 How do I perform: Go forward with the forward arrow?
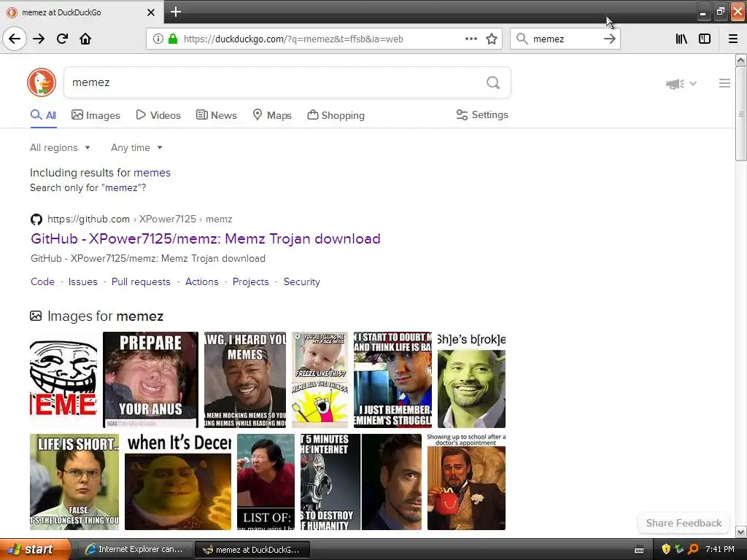click(x=39, y=39)
